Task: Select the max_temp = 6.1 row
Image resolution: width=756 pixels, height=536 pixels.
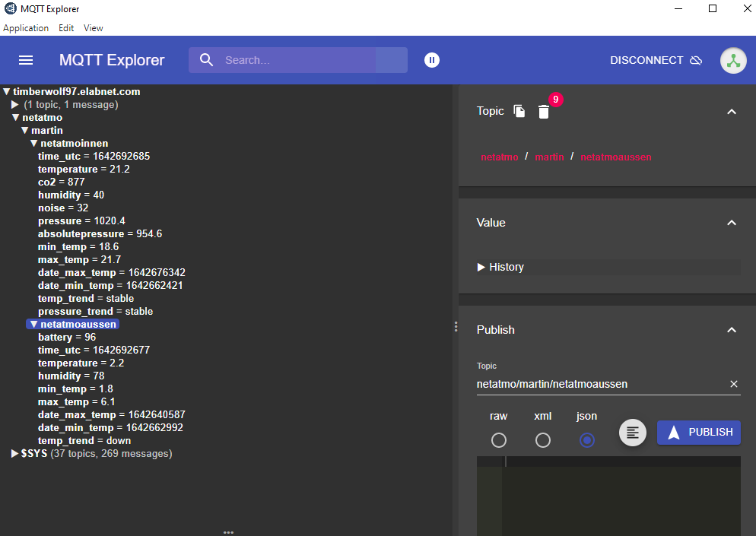Action: 76,402
